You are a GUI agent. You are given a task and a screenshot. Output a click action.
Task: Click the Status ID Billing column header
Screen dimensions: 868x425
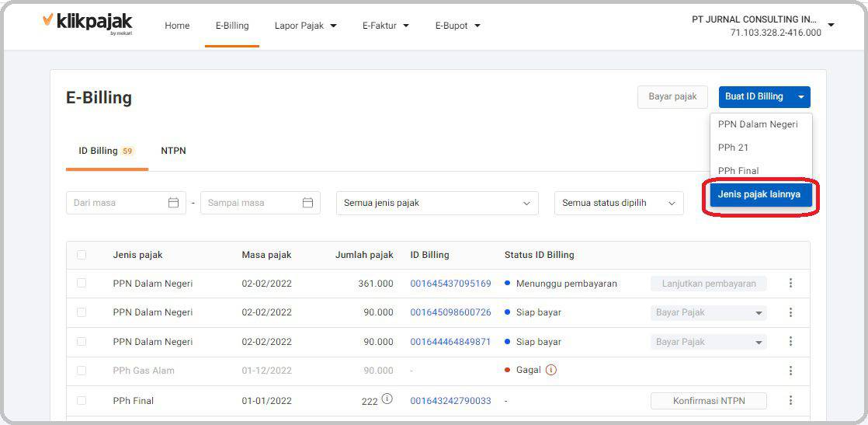click(x=539, y=255)
